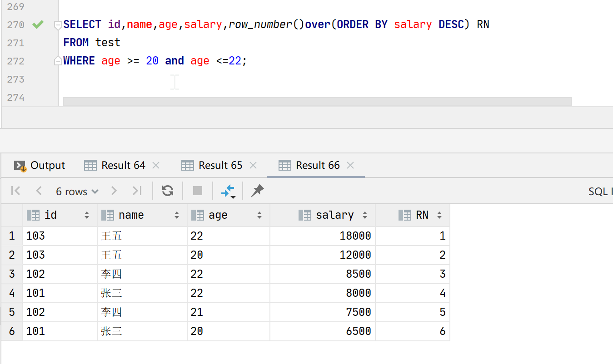This screenshot has width=613, height=364.
Task: Sort by the RN column header
Action: [421, 215]
